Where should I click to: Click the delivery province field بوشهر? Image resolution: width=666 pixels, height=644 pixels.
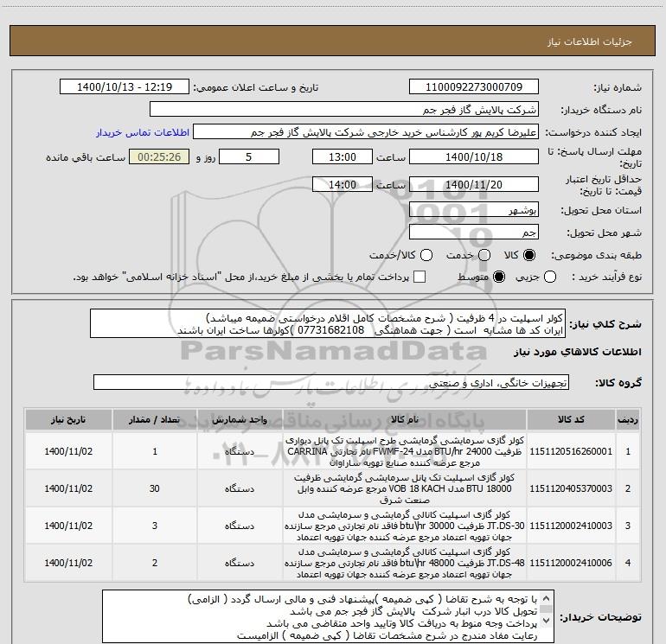(474, 210)
